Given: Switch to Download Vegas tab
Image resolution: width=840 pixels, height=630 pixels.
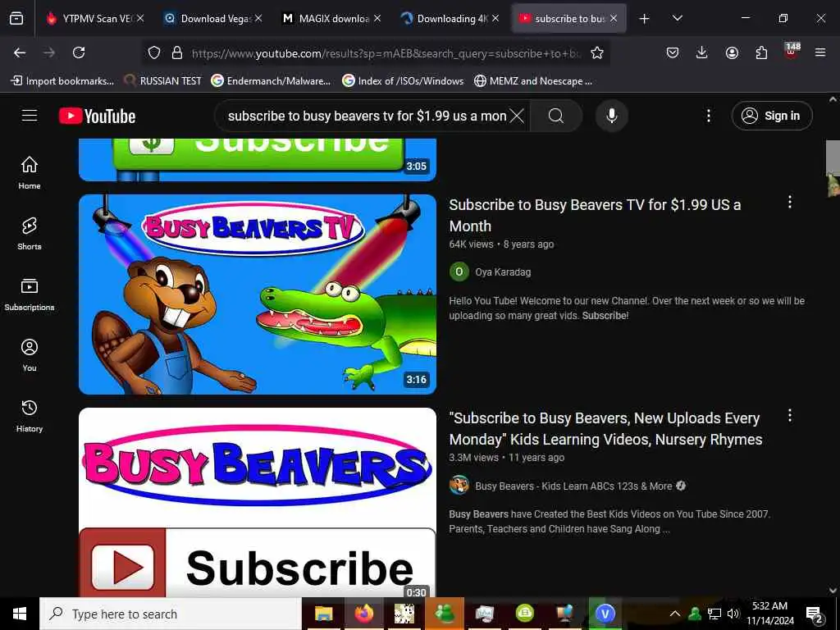Looking at the screenshot, I should pos(211,18).
